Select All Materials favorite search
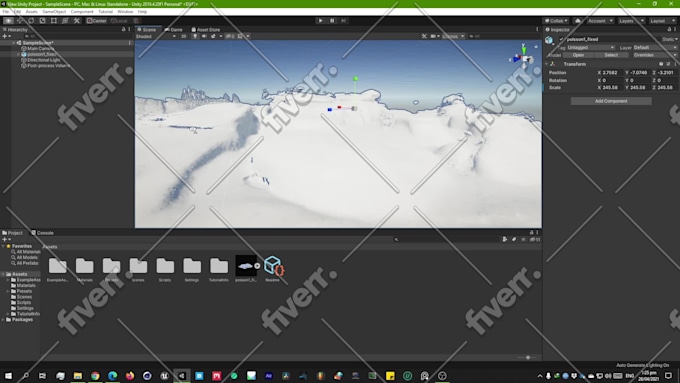This screenshot has width=680, height=383. [x=26, y=252]
